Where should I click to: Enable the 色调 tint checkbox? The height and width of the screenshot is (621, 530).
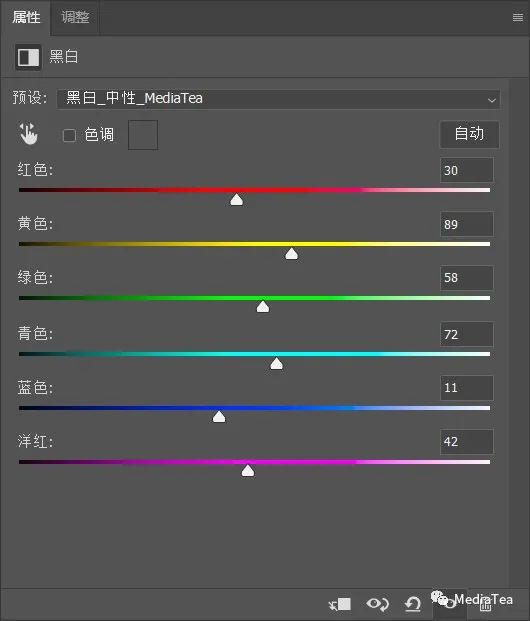[69, 135]
